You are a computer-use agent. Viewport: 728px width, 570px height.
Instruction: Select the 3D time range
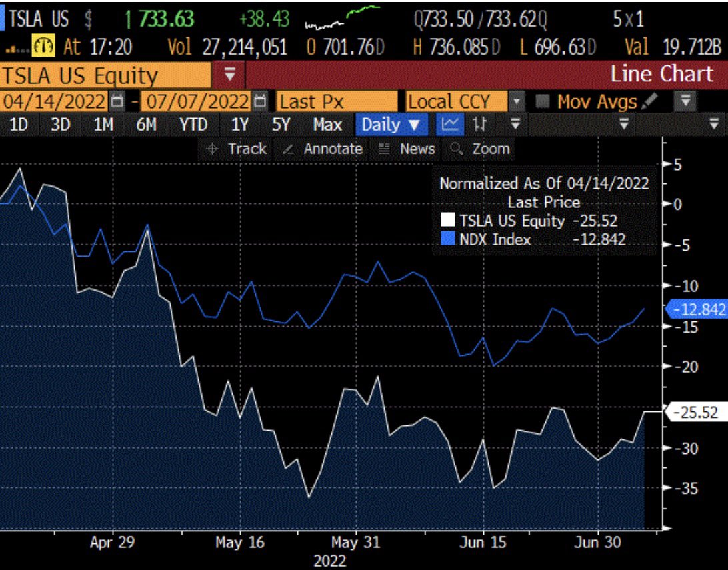pyautogui.click(x=61, y=125)
